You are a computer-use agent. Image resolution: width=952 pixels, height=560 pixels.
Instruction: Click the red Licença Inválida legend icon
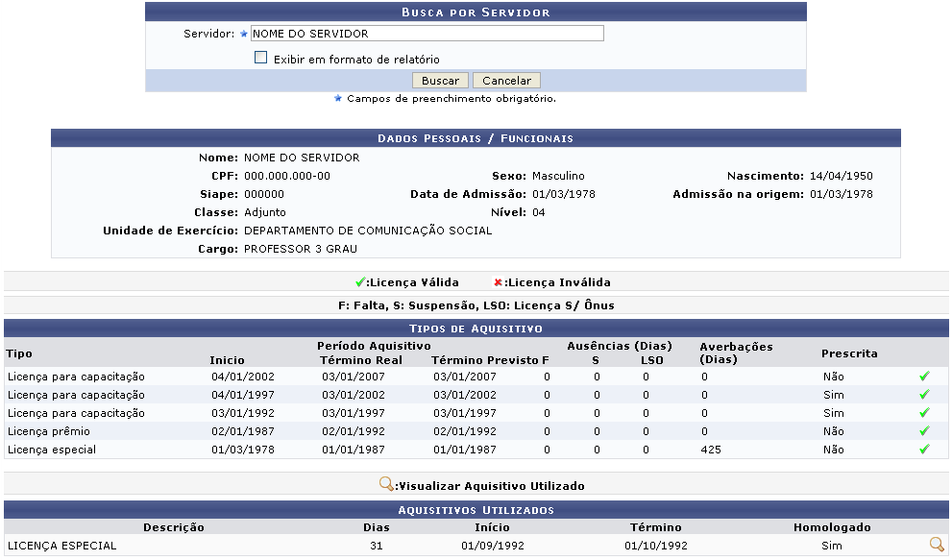pyautogui.click(x=498, y=282)
